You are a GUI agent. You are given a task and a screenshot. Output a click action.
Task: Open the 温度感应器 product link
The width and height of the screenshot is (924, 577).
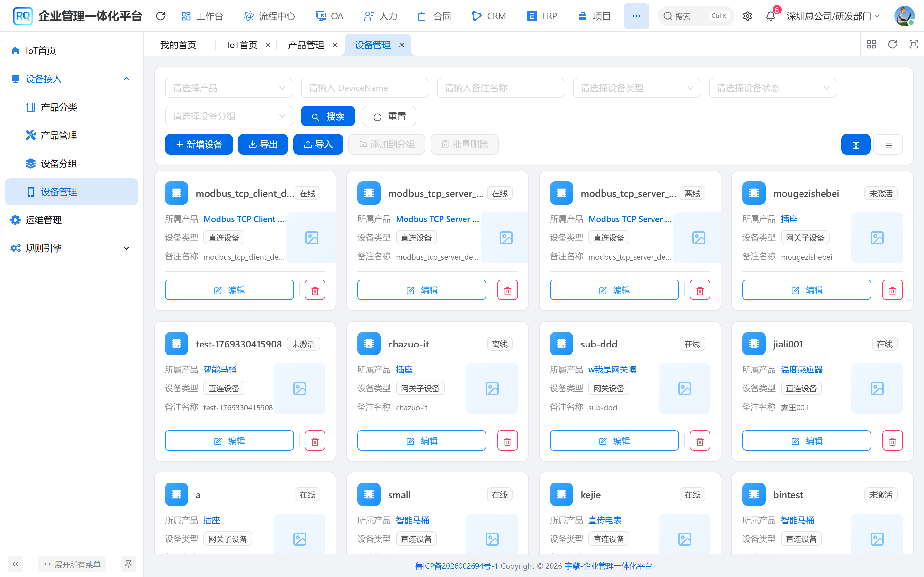click(x=801, y=369)
